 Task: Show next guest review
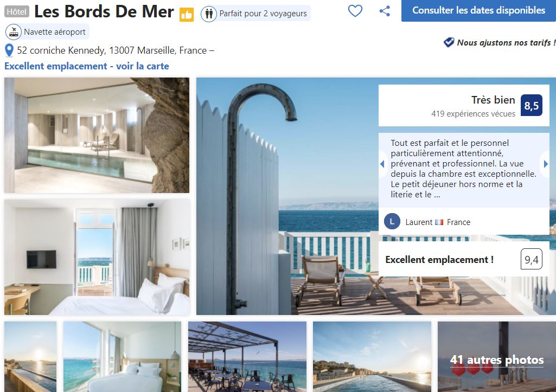click(x=545, y=164)
